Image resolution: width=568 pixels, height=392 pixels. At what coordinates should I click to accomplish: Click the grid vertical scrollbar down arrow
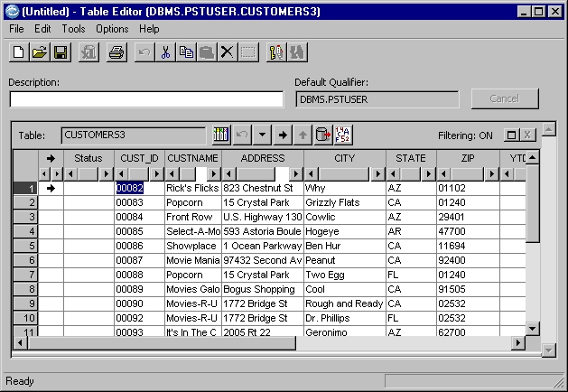click(x=532, y=329)
